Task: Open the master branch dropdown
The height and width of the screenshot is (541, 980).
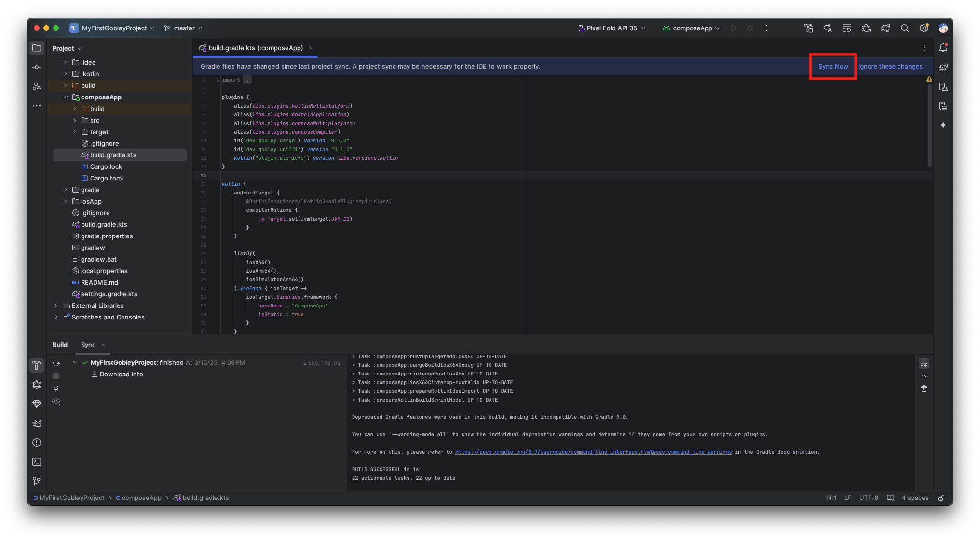Action: (183, 28)
